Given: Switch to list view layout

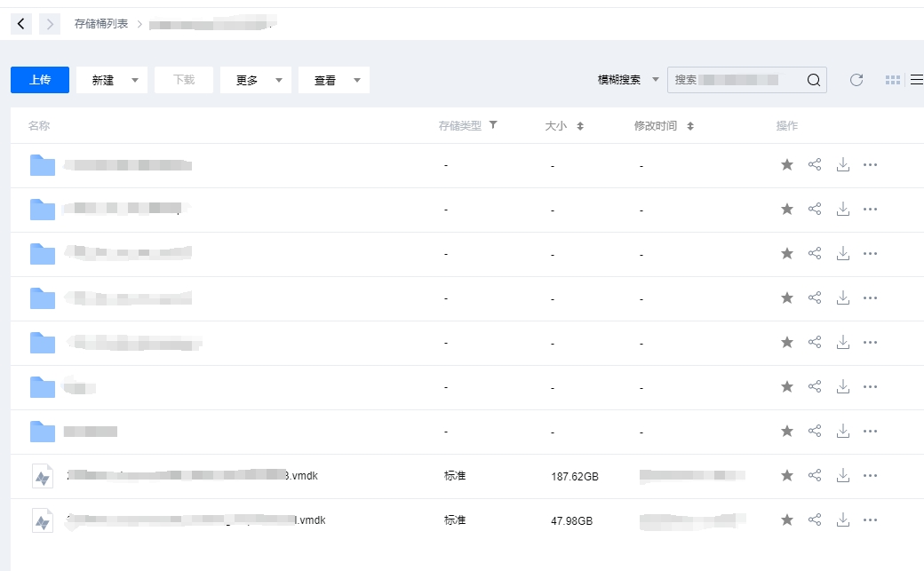Looking at the screenshot, I should point(917,79).
